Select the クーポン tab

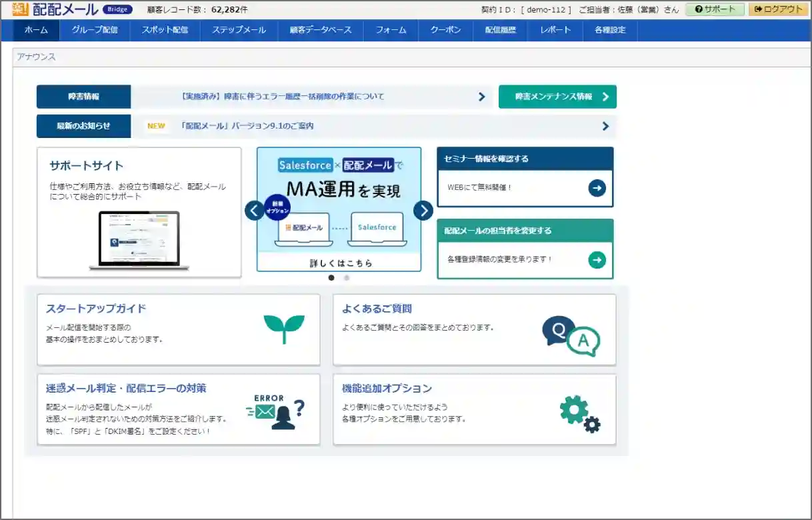pyautogui.click(x=445, y=30)
